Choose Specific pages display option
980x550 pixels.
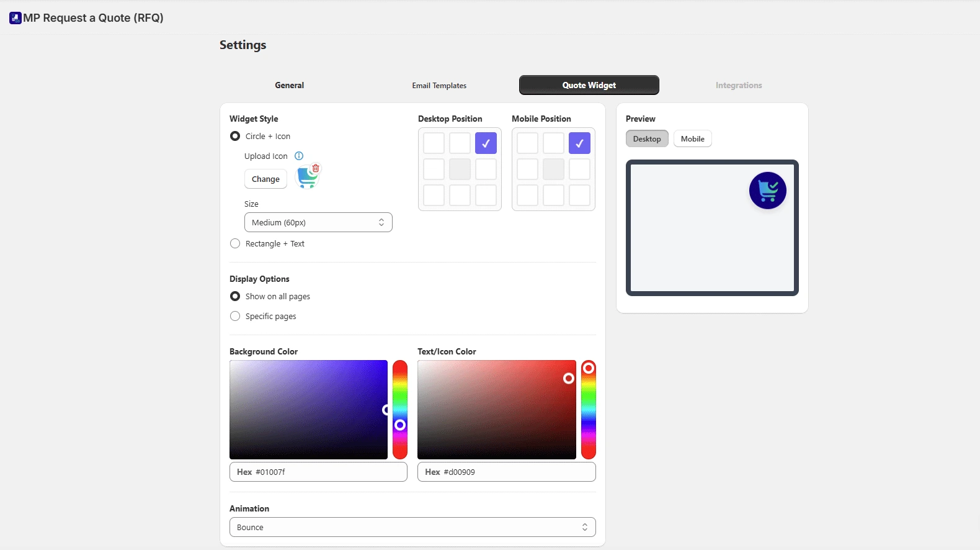(x=235, y=316)
